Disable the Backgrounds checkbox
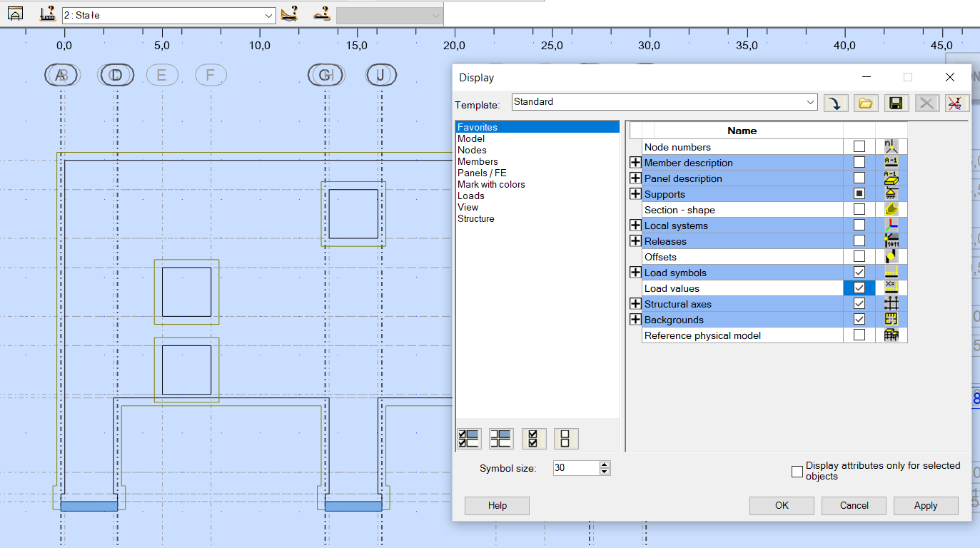The height and width of the screenshot is (548, 980). point(859,319)
